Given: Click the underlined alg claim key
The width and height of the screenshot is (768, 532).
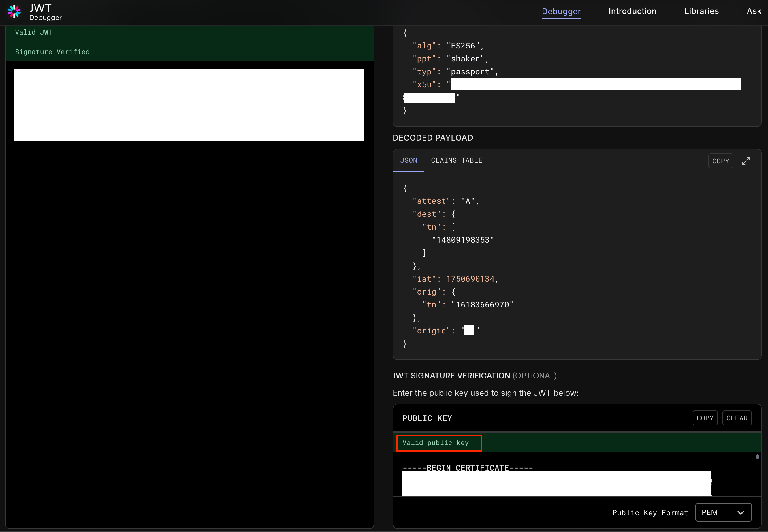Looking at the screenshot, I should click(x=424, y=46).
